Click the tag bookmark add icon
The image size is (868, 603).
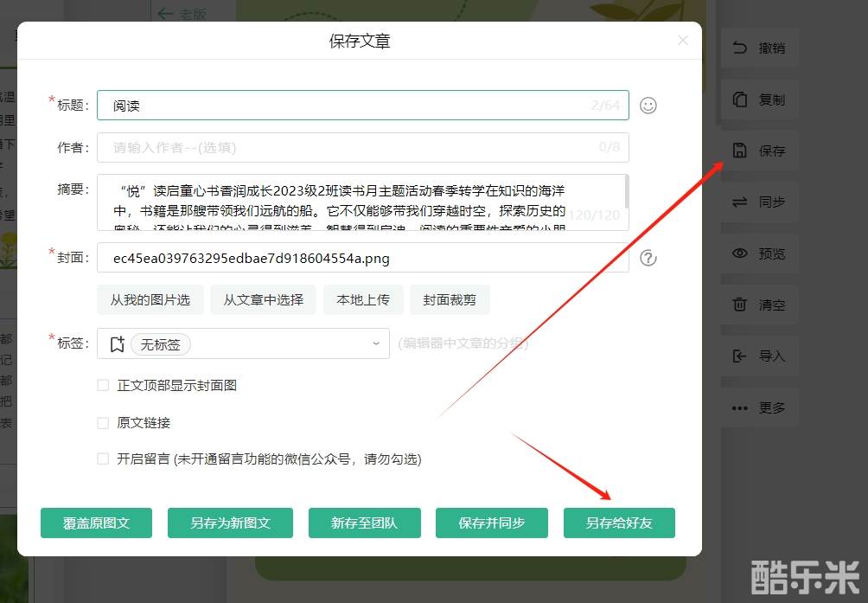click(118, 344)
